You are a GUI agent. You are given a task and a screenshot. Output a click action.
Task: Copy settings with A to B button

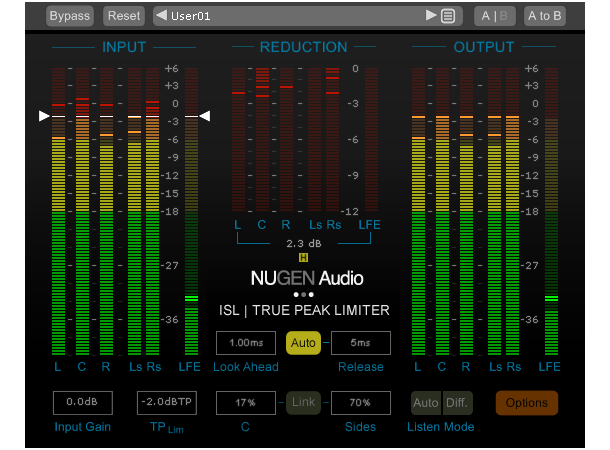point(545,16)
